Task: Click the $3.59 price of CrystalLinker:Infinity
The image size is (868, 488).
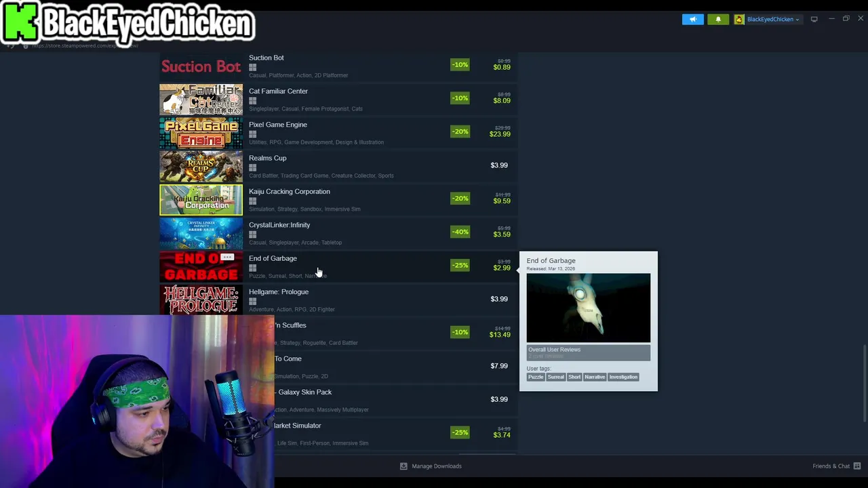Action: click(x=502, y=235)
